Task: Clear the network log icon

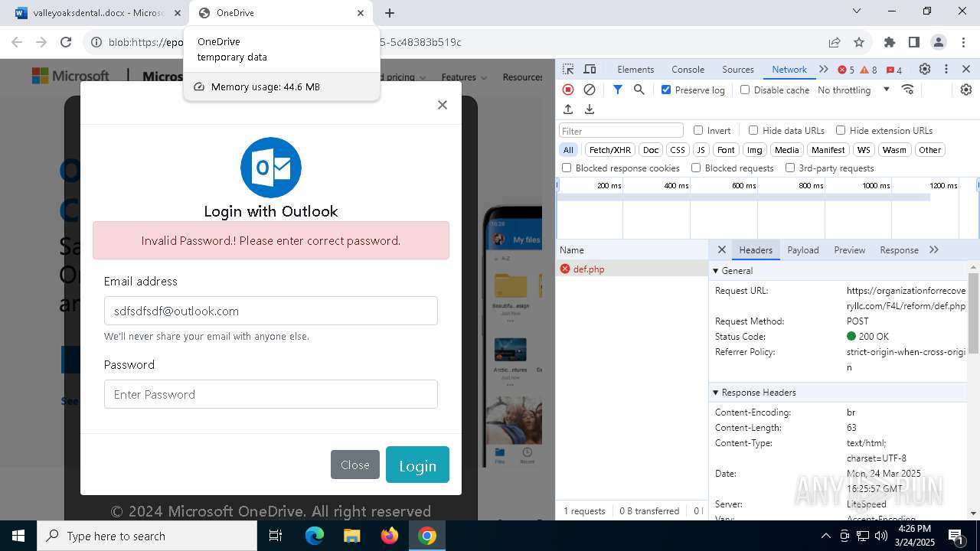Action: 590,90
